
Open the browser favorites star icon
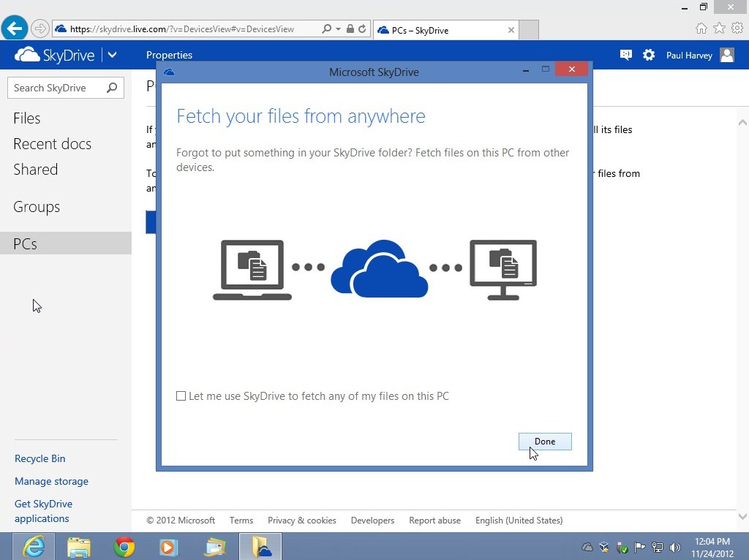[x=719, y=29]
